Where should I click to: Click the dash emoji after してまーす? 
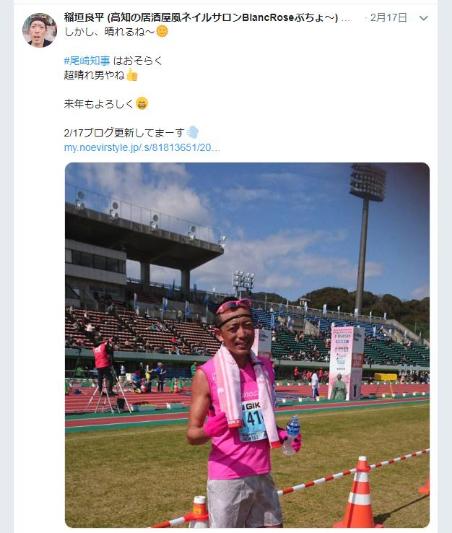coord(192,133)
